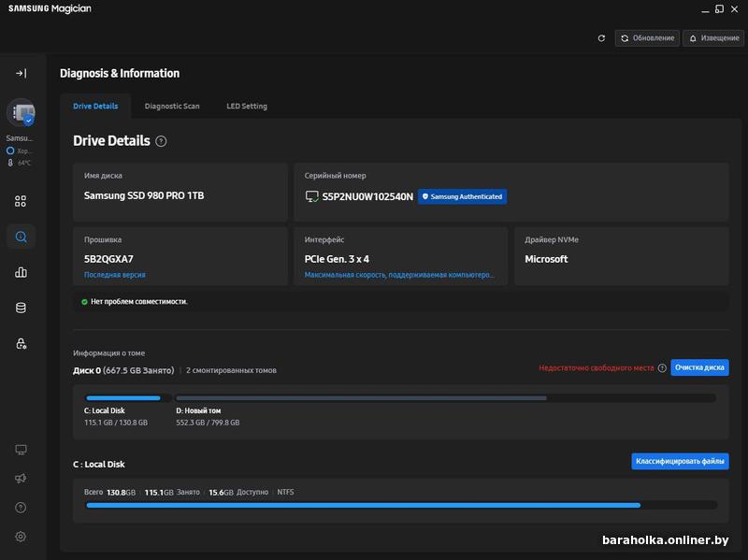Open the performance bar chart sidebar icon
Viewport: 748px width, 560px height.
21,272
